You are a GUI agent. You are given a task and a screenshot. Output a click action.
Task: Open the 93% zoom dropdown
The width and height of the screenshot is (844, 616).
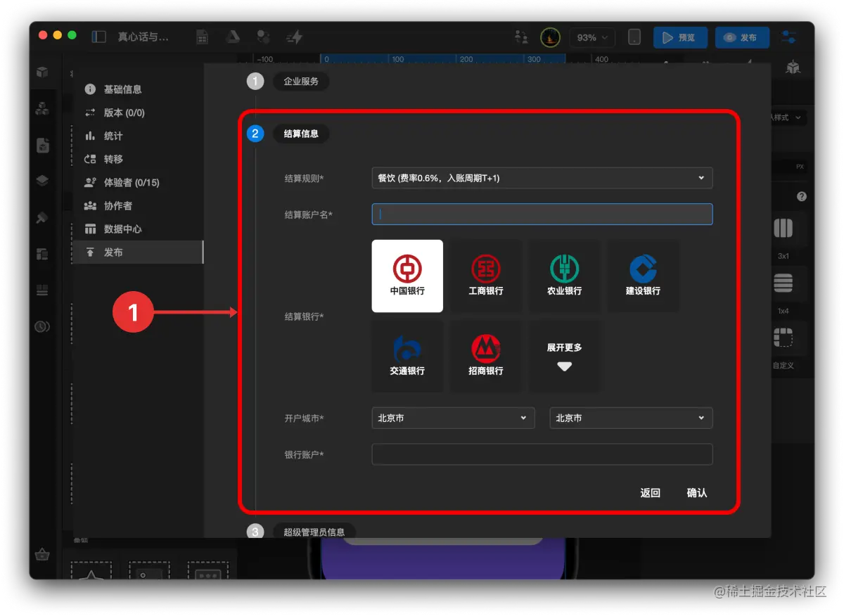point(592,37)
